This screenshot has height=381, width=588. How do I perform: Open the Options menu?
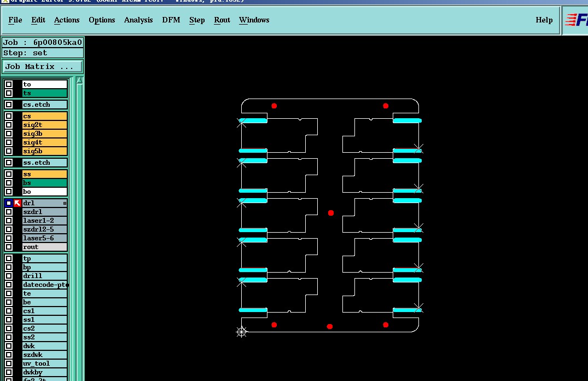(102, 20)
